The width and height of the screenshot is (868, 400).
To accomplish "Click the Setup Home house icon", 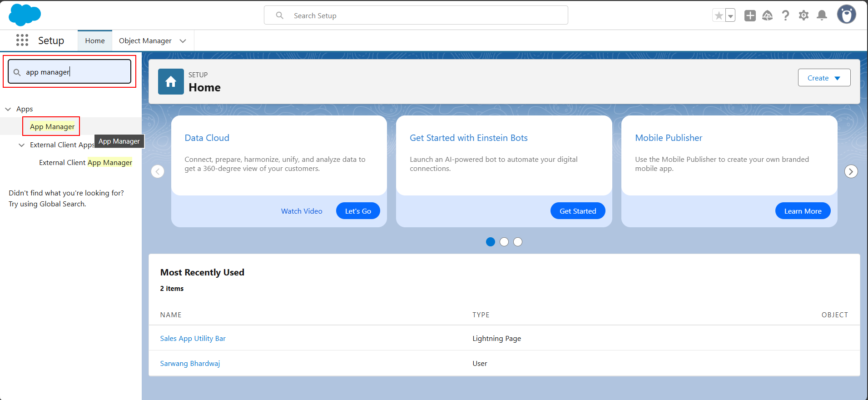I will (171, 82).
